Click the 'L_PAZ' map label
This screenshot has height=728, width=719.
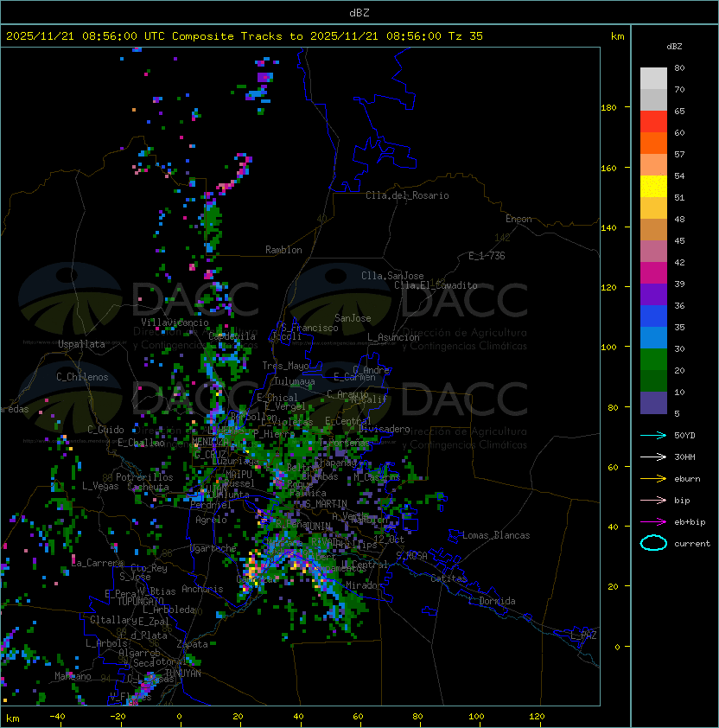click(x=583, y=635)
